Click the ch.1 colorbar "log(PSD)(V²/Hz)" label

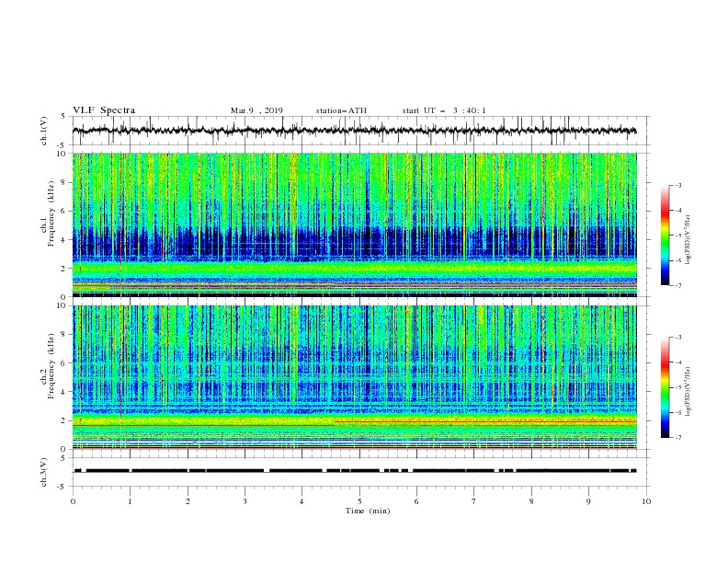point(688,240)
